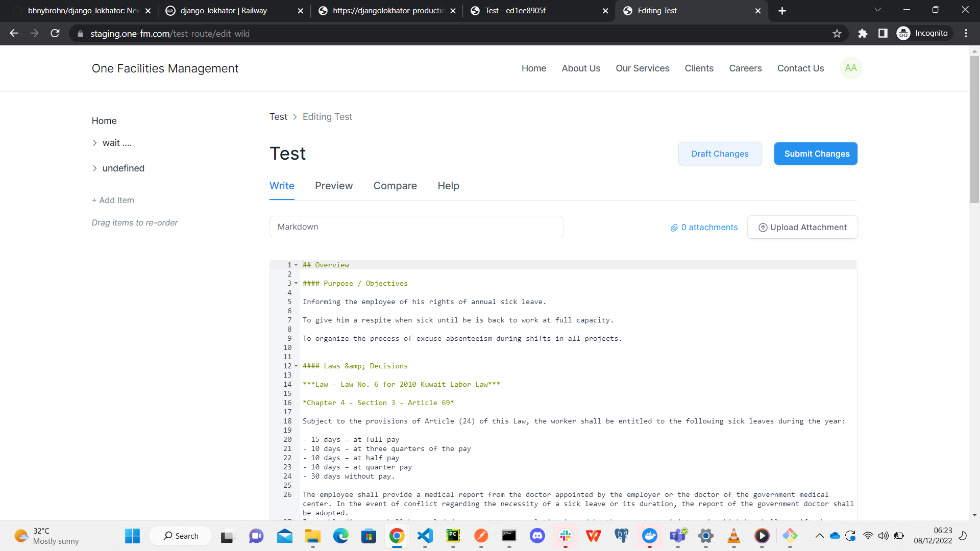Click the Incognito mode indicator
The width and height of the screenshot is (980, 551).
(x=924, y=33)
